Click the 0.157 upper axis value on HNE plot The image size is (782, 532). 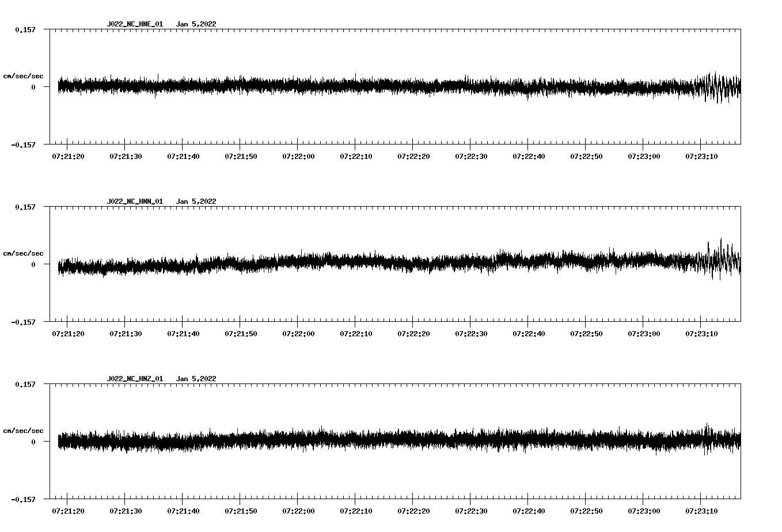tap(25, 29)
